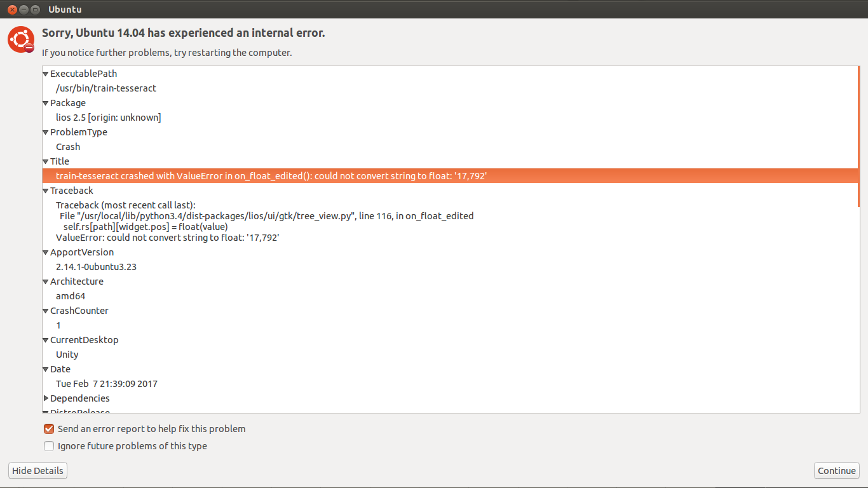Select the /usr/bin/train-tesseract path row

(106, 88)
